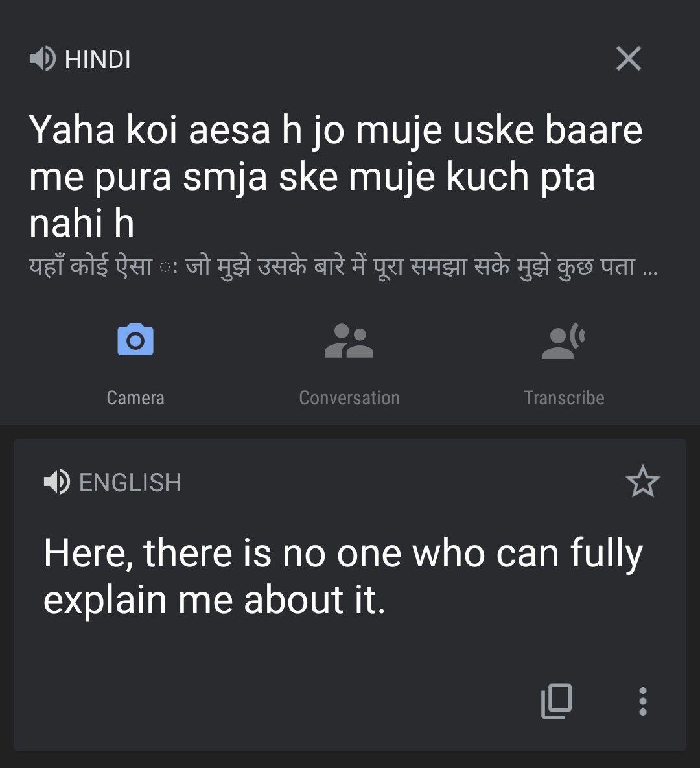Viewport: 700px width, 768px height.
Task: Copy the translation using the copy icon
Action: (556, 701)
